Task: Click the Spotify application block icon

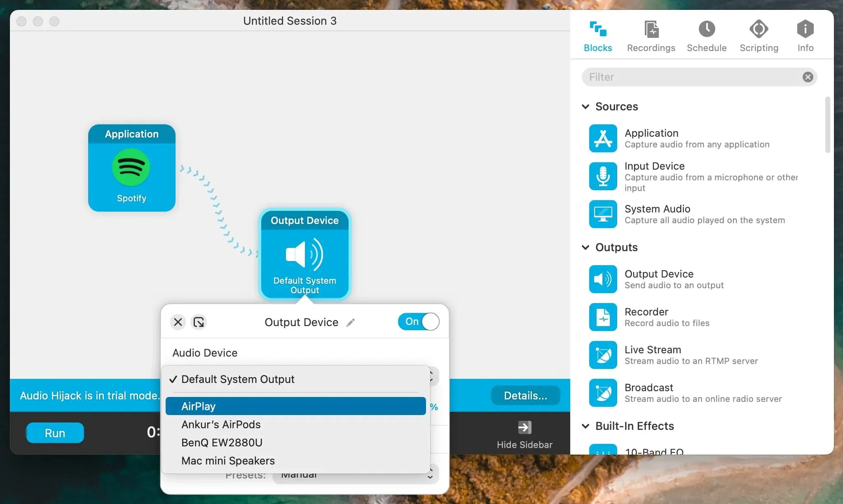Action: coord(131,168)
